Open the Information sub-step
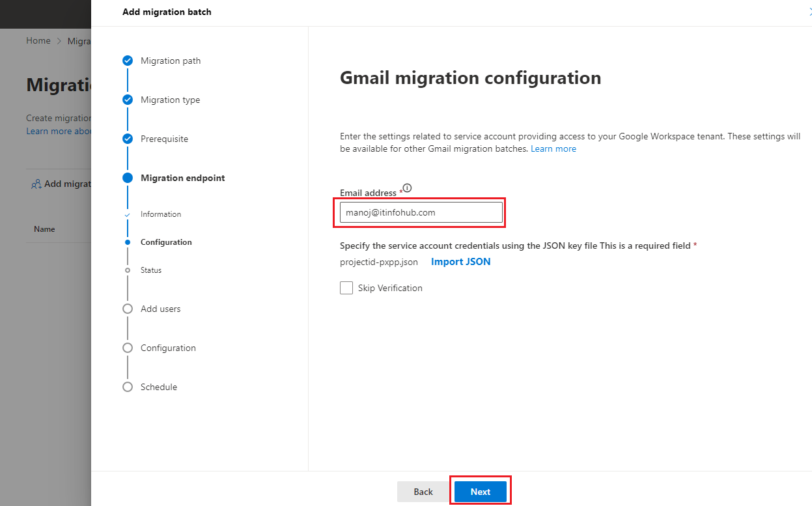 (x=161, y=214)
